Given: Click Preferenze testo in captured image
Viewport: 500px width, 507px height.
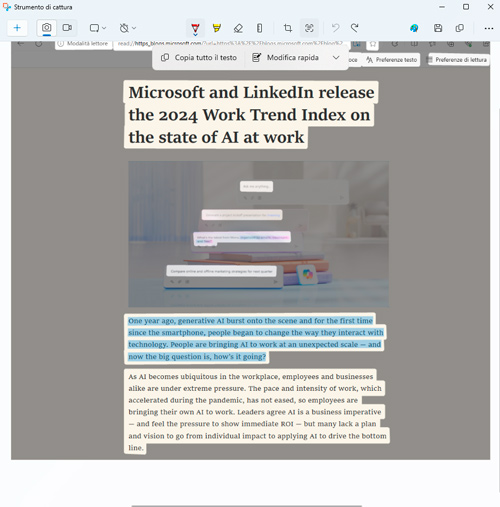Looking at the screenshot, I should [392, 60].
